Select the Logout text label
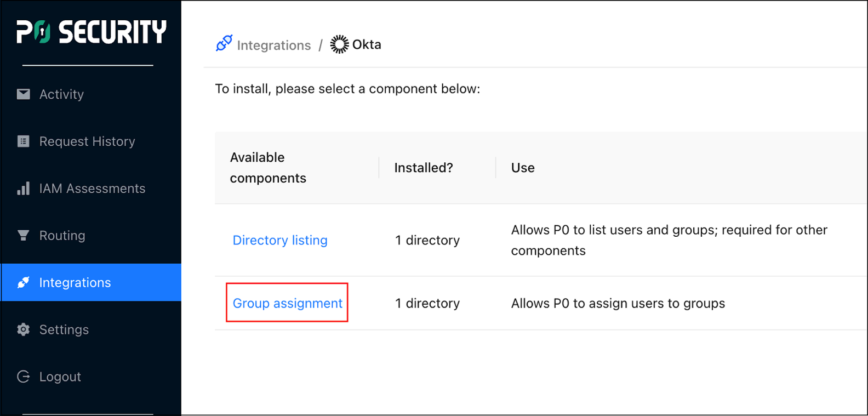The height and width of the screenshot is (416, 868). pos(60,377)
